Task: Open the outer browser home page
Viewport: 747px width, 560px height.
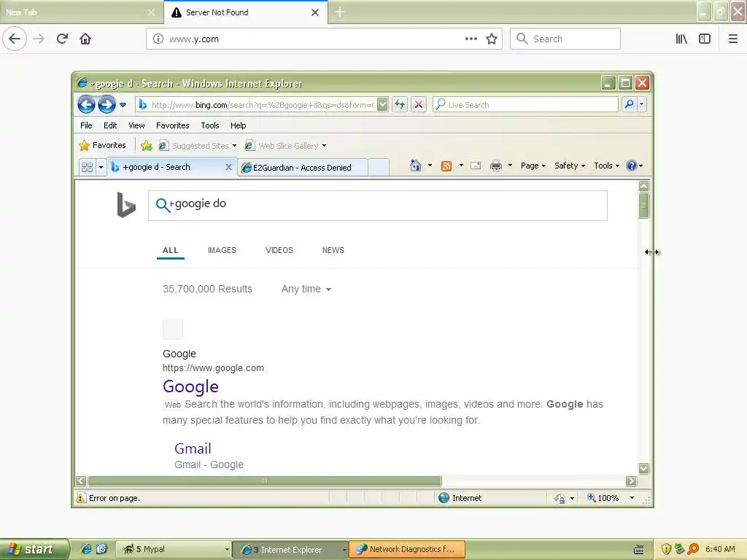Action: tap(85, 39)
